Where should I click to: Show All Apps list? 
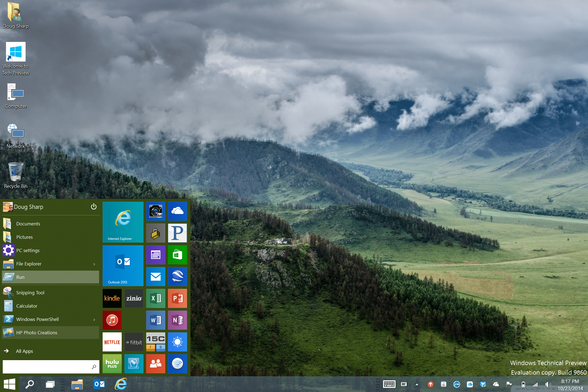[24, 351]
